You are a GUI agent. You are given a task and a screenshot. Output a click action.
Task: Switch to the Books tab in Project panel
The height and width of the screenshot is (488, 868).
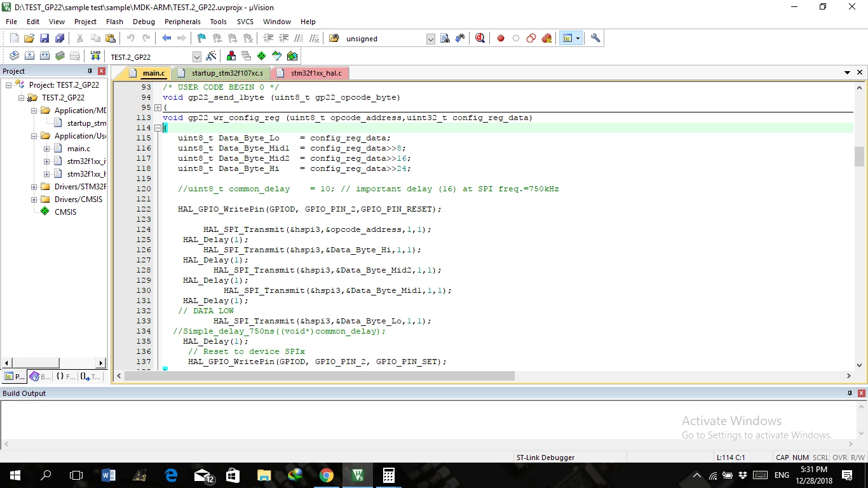pyautogui.click(x=41, y=376)
